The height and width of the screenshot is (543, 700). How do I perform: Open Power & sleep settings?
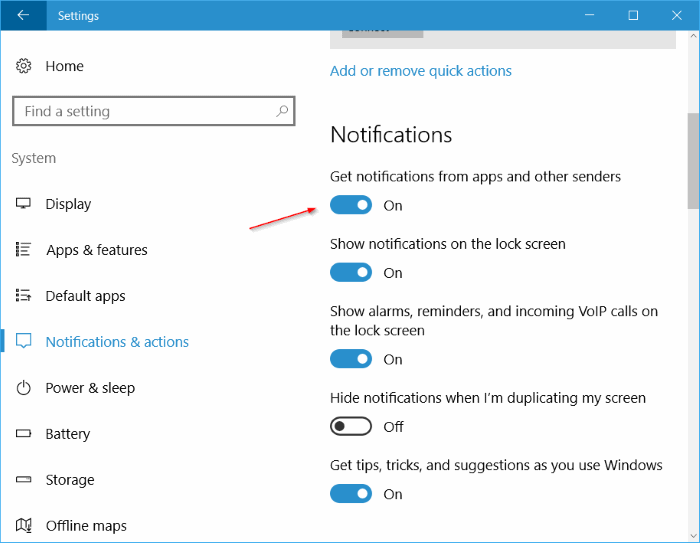tap(90, 388)
